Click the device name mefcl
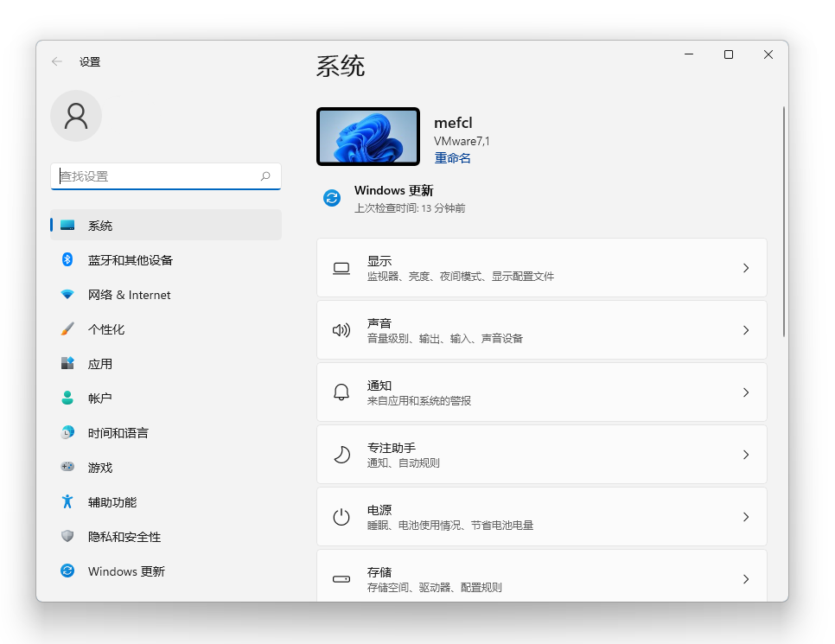The height and width of the screenshot is (644, 835). (x=453, y=123)
